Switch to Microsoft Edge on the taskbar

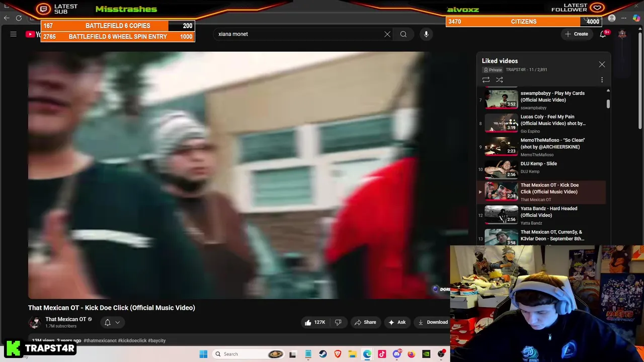coord(367,354)
